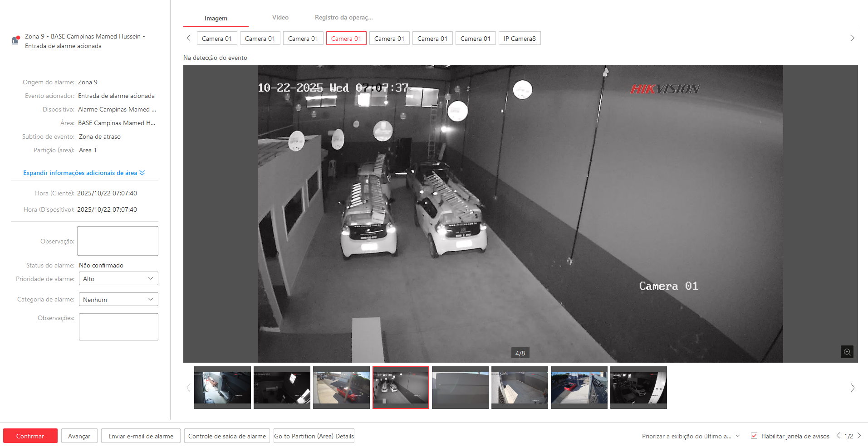Click the magnifier zoom icon on image
868x447 pixels.
pos(847,352)
